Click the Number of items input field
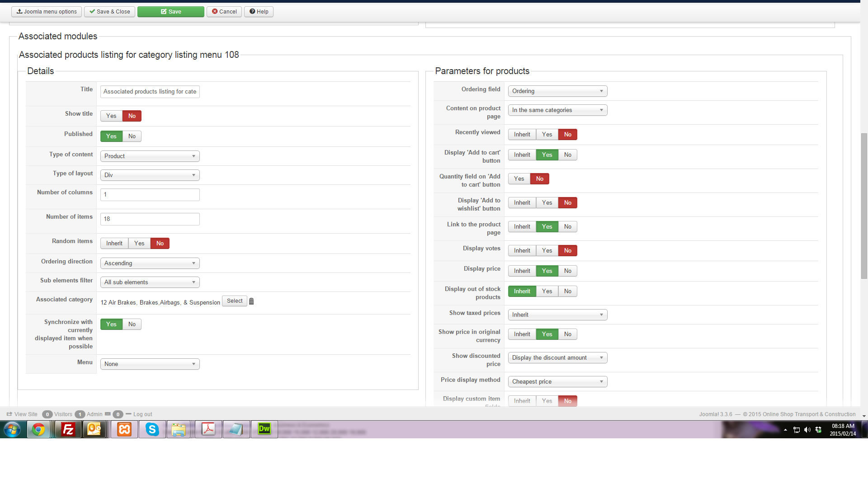Image resolution: width=868 pixels, height=488 pixels. click(x=150, y=219)
